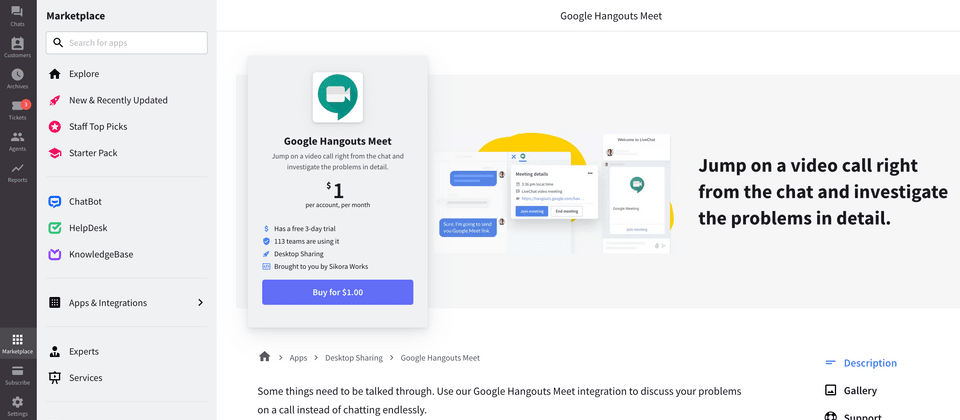This screenshot has width=960, height=420.
Task: Open the Archives clock icon
Action: (17, 74)
